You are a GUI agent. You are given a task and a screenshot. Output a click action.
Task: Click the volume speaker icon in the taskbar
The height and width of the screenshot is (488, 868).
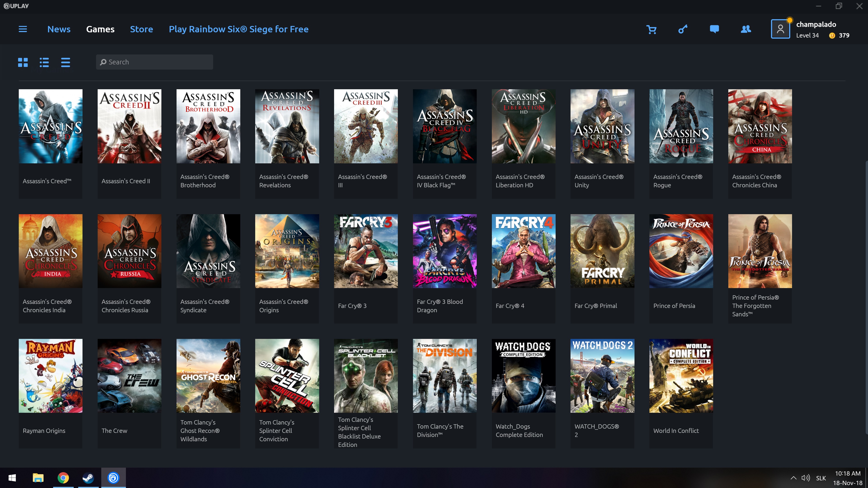point(805,478)
